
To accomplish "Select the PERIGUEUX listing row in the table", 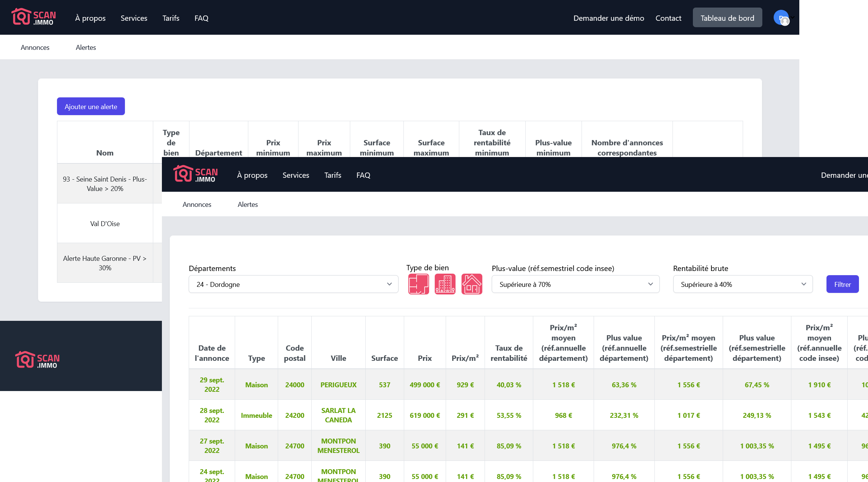I will (x=338, y=384).
